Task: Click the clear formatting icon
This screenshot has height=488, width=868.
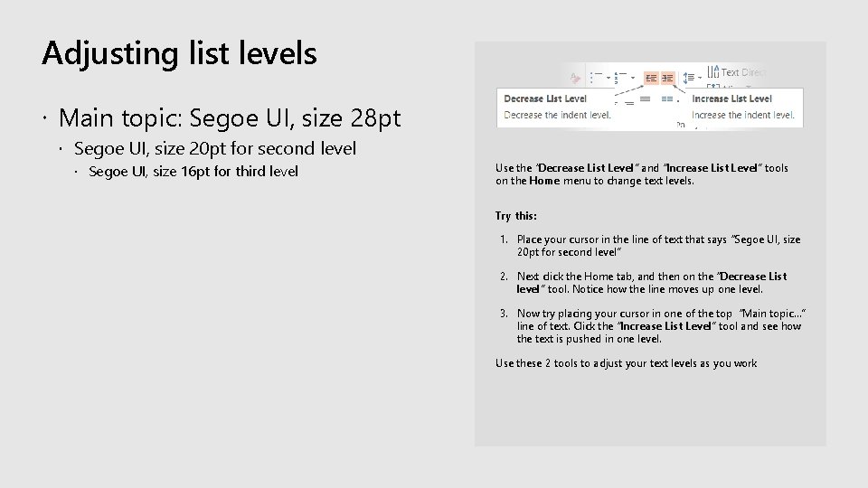Action: point(575,79)
